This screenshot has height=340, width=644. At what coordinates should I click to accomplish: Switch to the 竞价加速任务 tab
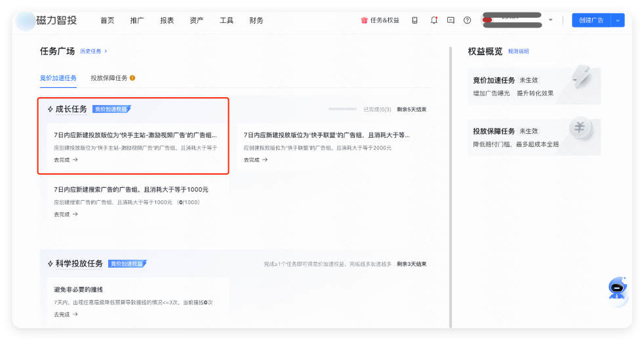58,78
